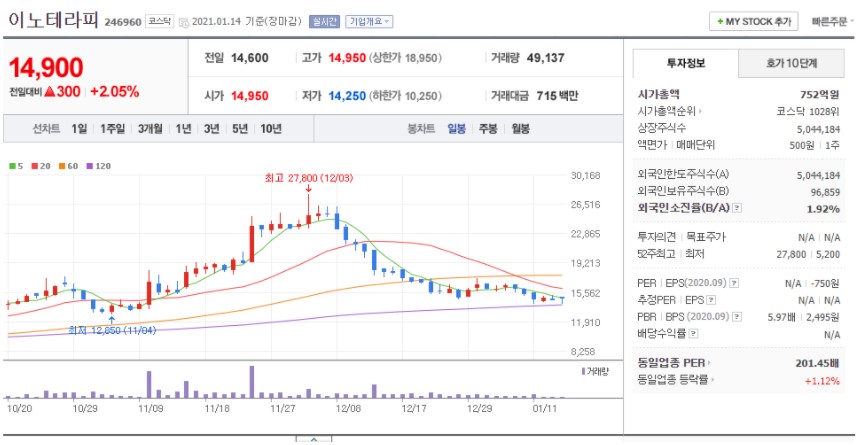Select the 3년 line chart period
Screen dimensions: 857x445
pos(212,128)
